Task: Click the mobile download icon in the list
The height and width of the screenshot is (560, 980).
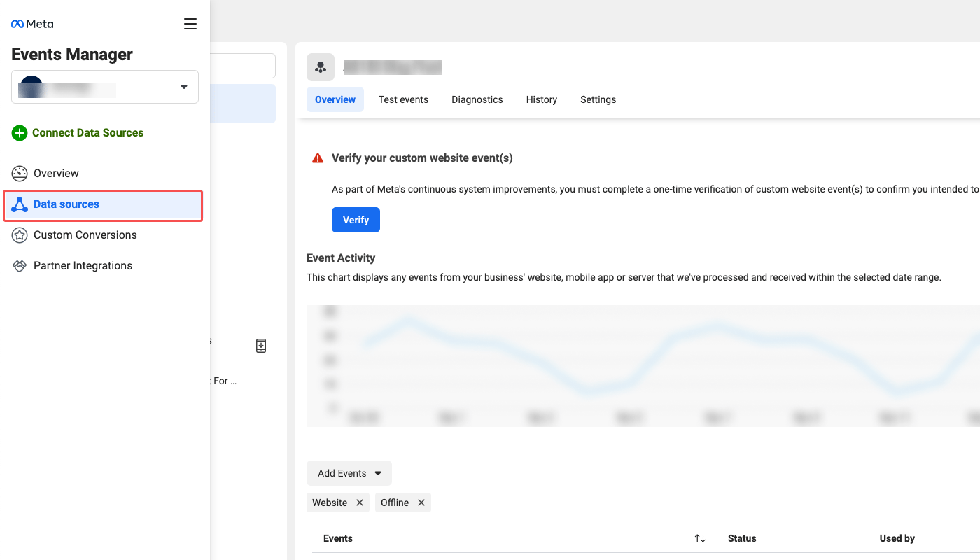Action: [261, 346]
